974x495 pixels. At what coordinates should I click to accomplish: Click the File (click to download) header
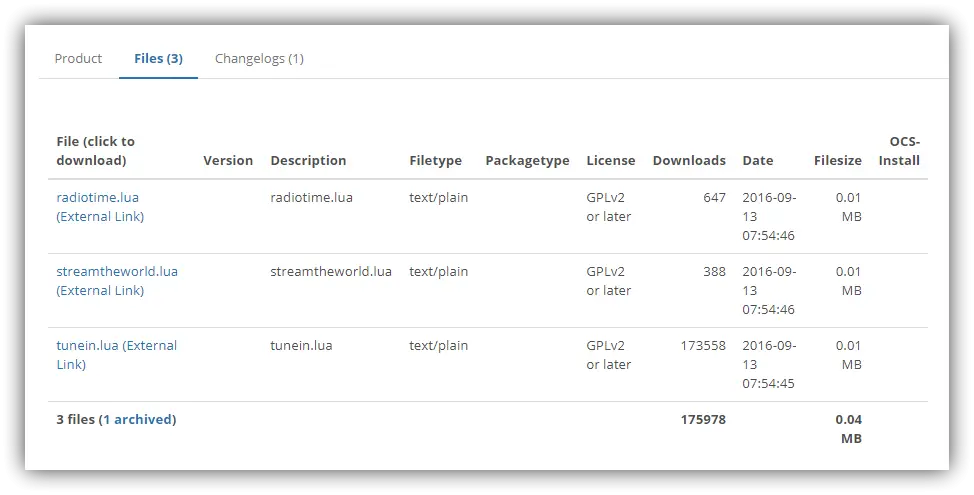pyautogui.click(x=95, y=150)
